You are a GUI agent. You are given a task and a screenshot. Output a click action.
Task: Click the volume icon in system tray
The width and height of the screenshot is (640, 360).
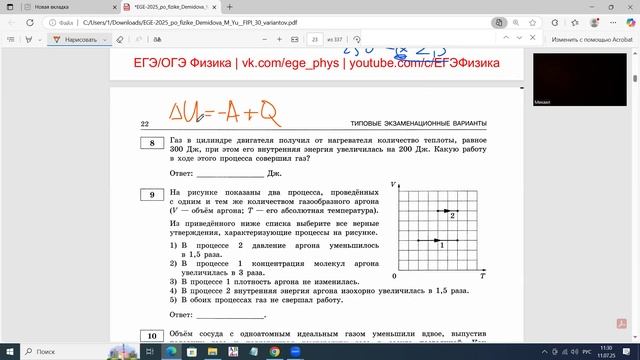pyautogui.click(x=575, y=351)
